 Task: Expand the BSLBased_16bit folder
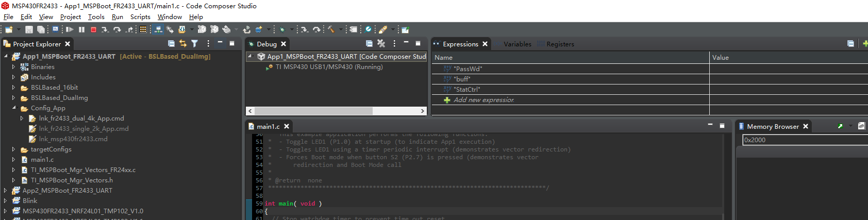pyautogui.click(x=14, y=87)
